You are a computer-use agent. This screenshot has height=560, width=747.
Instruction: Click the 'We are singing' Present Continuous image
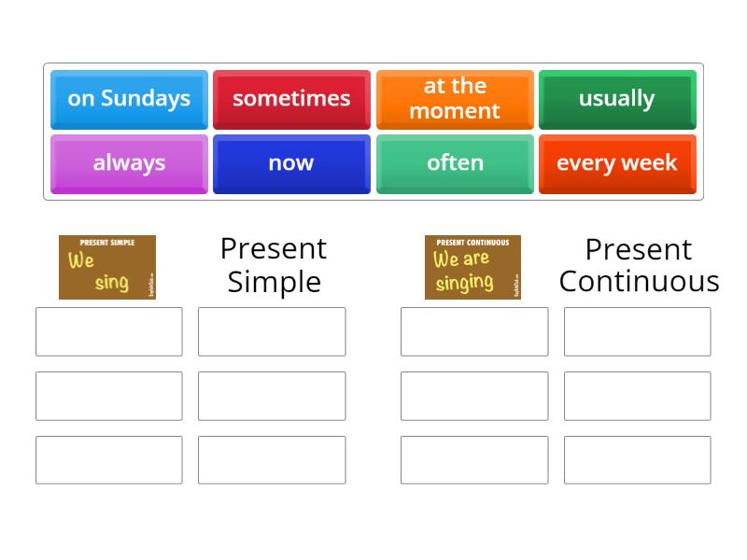[x=472, y=267]
